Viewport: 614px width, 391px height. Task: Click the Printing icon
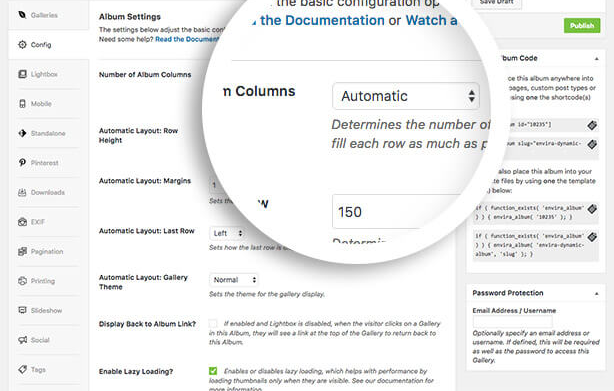pyautogui.click(x=22, y=281)
